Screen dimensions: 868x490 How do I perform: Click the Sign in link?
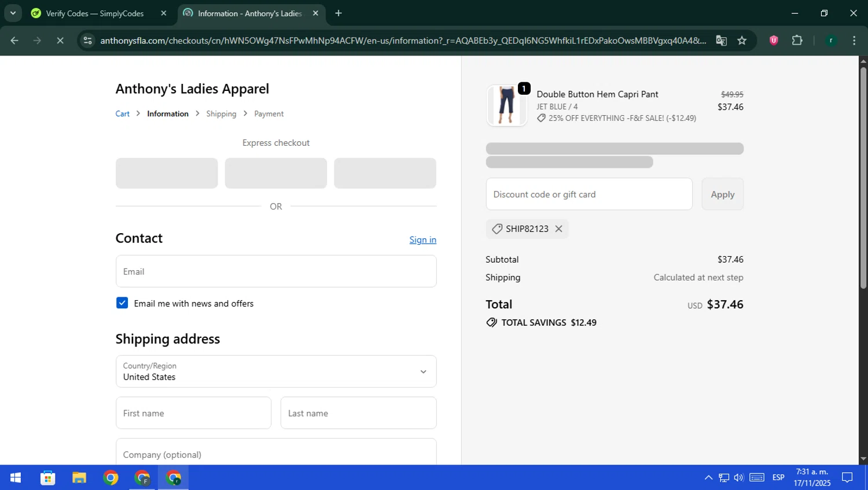click(422, 240)
